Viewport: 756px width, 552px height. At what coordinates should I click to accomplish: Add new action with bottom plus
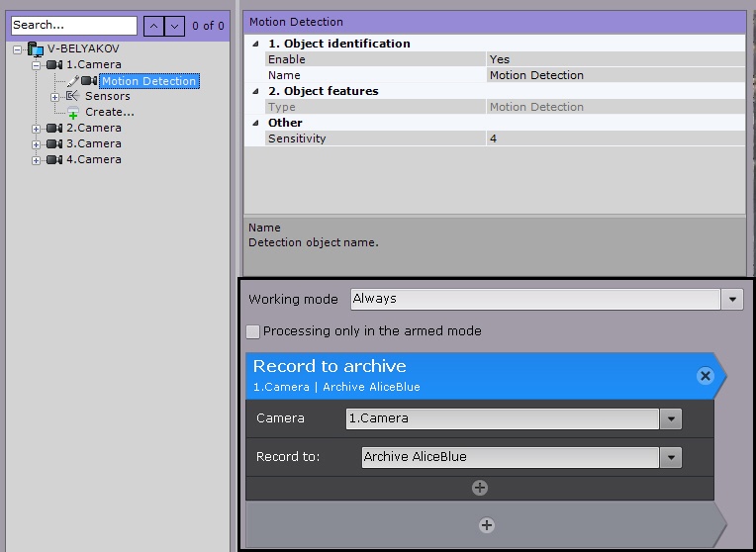click(x=486, y=525)
